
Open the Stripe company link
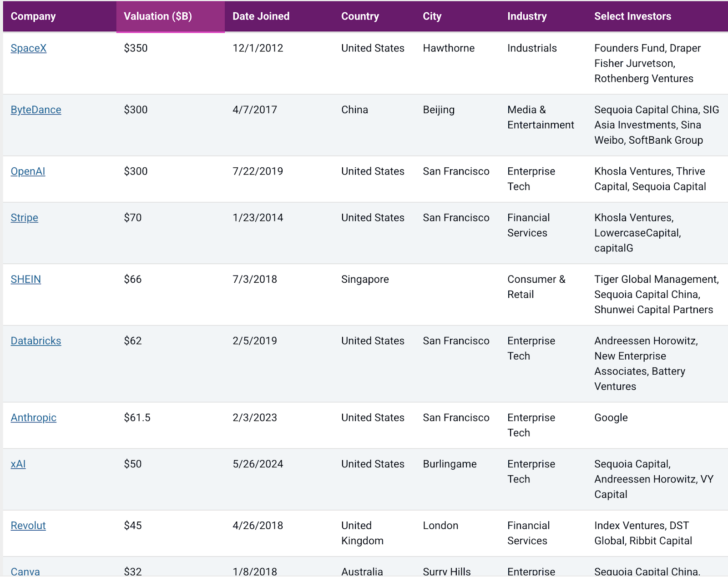[25, 218]
